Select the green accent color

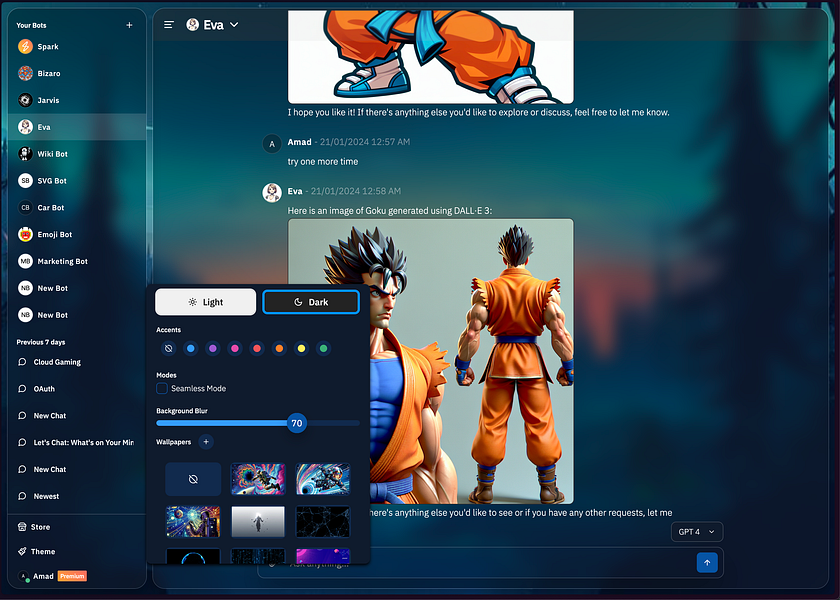coord(324,349)
